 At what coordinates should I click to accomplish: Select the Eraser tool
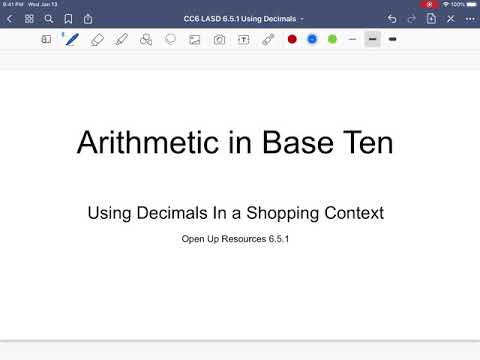[97, 40]
